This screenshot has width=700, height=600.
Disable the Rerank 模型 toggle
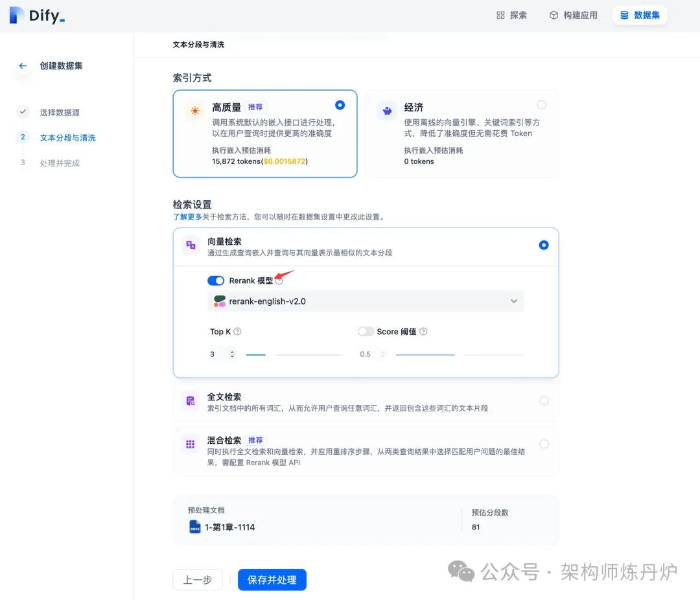coord(216,281)
